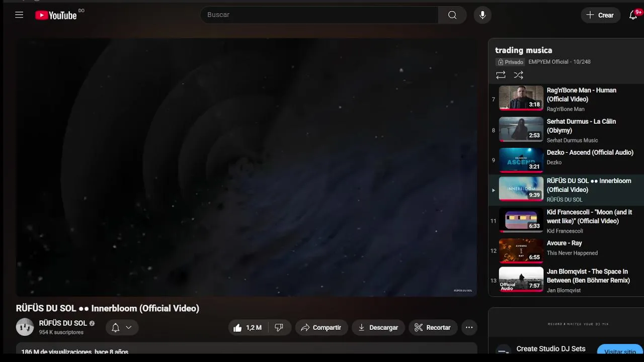Image resolution: width=644 pixels, height=362 pixels.
Task: Select Jan Blomqvist The Space In Between title
Action: pyautogui.click(x=588, y=276)
